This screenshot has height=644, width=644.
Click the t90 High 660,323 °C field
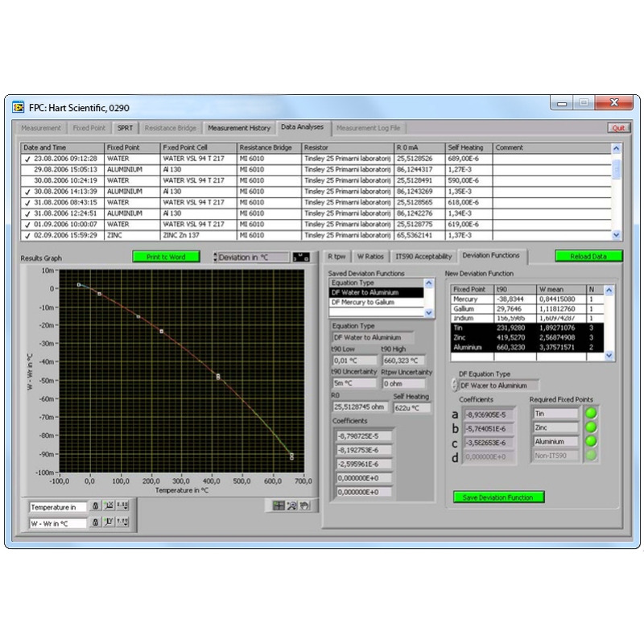(403, 361)
